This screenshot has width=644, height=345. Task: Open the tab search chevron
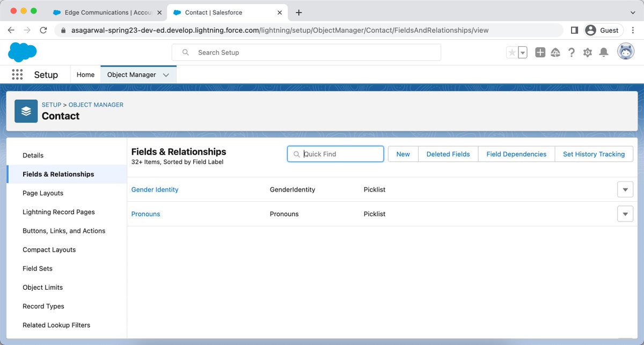click(x=632, y=12)
